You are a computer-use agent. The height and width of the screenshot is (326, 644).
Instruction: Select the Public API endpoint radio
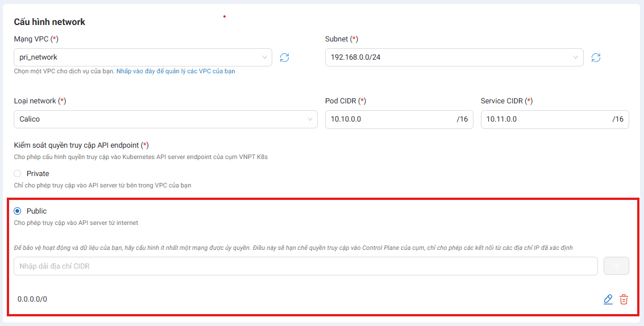[18, 211]
